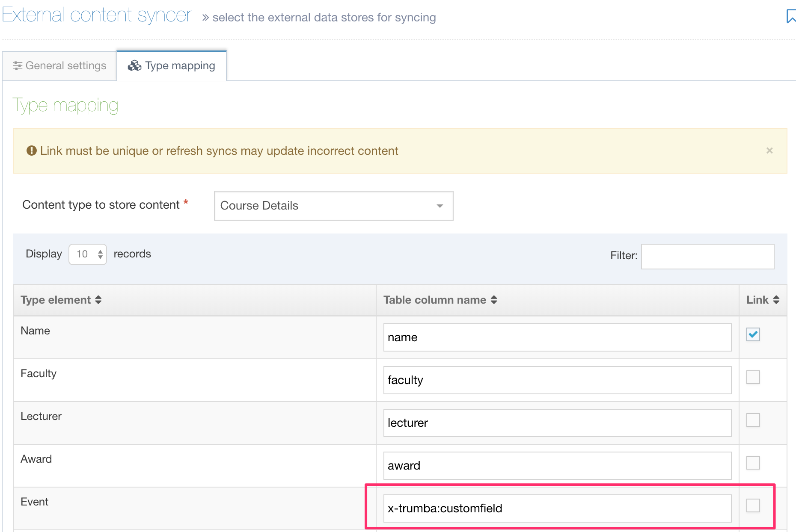Toggle the Link checkbox for Event row
Screen dimensions: 796x532
[753, 505]
